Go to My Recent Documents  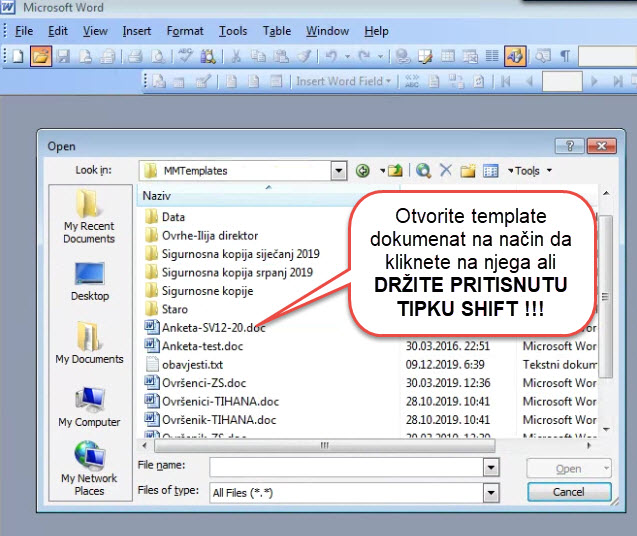click(89, 217)
